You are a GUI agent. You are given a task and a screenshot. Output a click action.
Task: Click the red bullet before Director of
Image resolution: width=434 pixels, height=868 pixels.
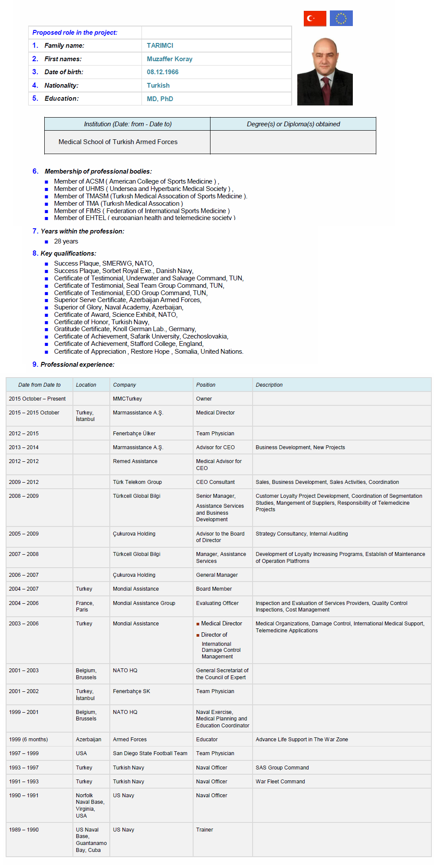pyautogui.click(x=198, y=635)
